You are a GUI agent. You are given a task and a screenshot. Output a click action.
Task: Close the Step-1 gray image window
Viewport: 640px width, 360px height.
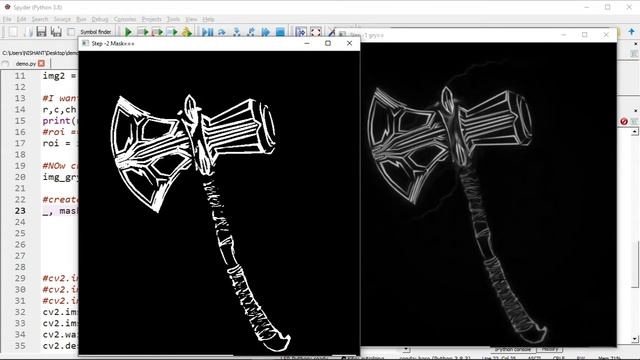click(606, 35)
